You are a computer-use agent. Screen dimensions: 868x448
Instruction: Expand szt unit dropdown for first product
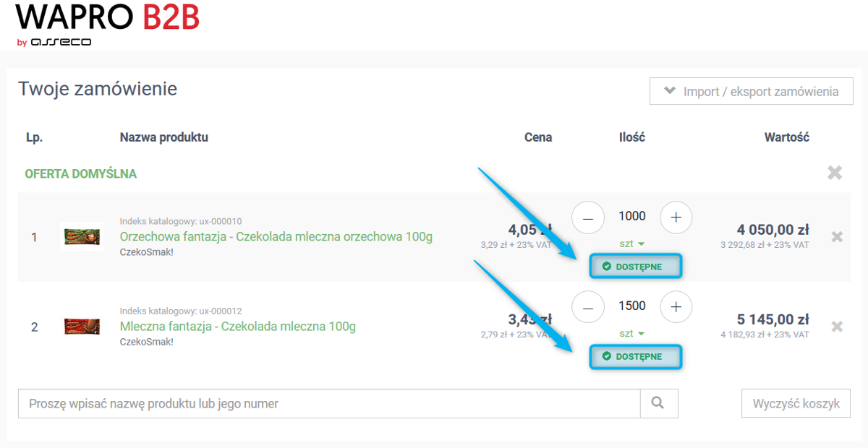(x=631, y=244)
